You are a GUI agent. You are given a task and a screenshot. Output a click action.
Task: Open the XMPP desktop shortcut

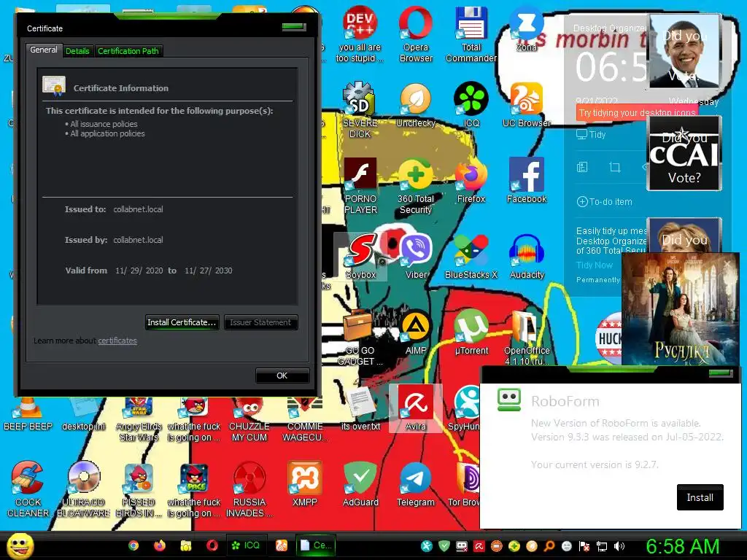click(x=305, y=484)
